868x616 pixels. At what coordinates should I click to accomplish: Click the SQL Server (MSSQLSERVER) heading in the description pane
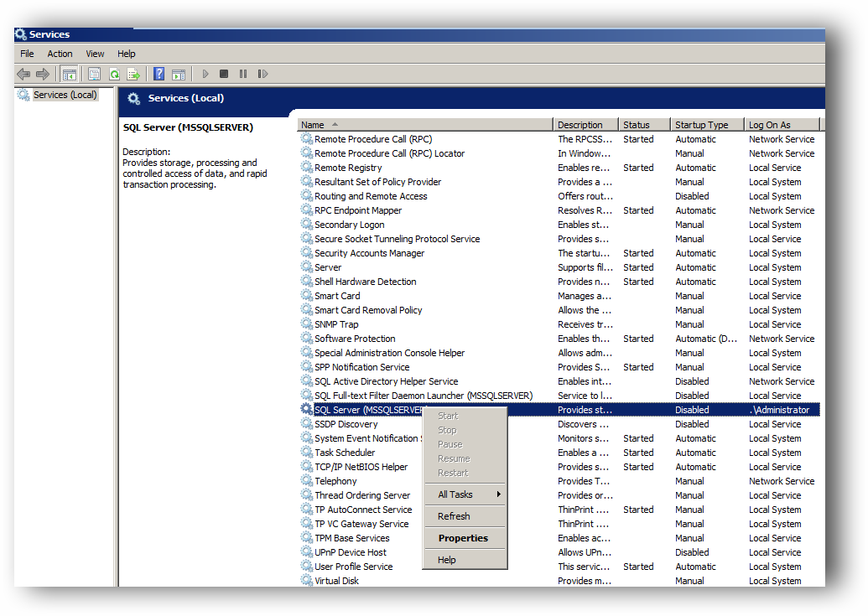tap(188, 127)
